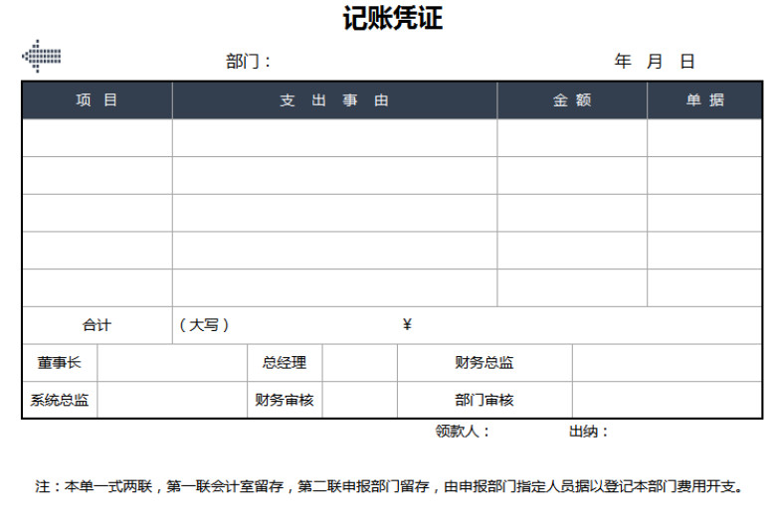Click empty signature cell beside 总经理
This screenshot has width=776, height=532.
click(360, 363)
